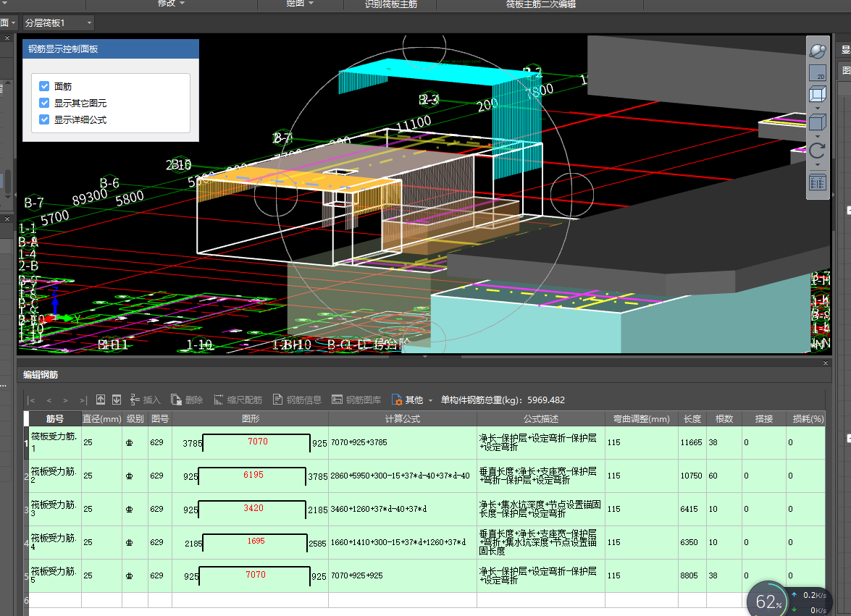This screenshot has height=616, width=851.
Task: Click the 钢筋显示控制面板 title bar
Action: [x=111, y=48]
